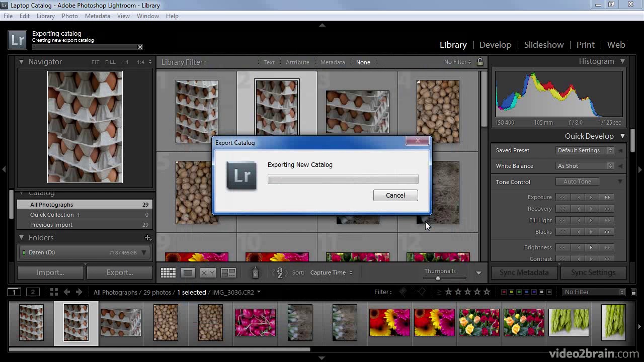Click the Painter spray can tool

(255, 272)
